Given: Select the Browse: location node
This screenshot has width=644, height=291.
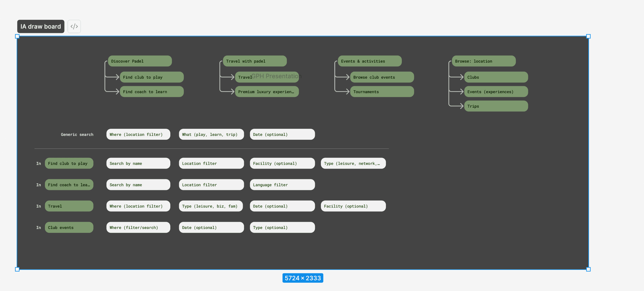Looking at the screenshot, I should 484,61.
